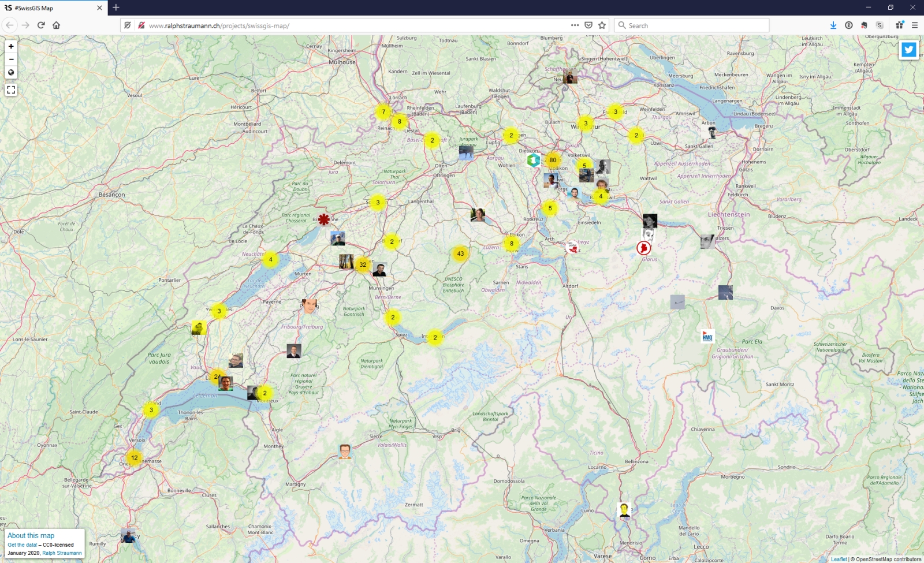Open fullscreen mode via the bracket icon

pyautogui.click(x=10, y=90)
